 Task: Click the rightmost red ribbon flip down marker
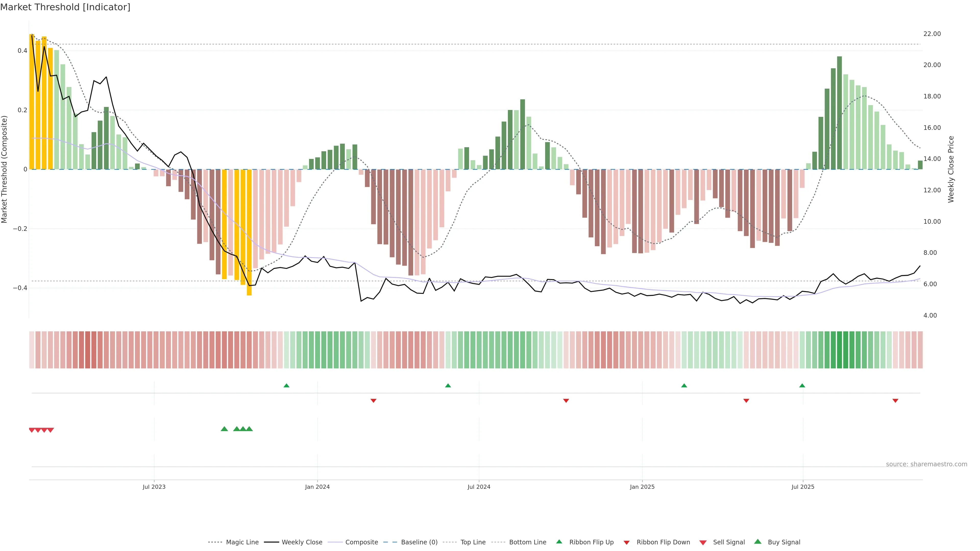point(895,401)
